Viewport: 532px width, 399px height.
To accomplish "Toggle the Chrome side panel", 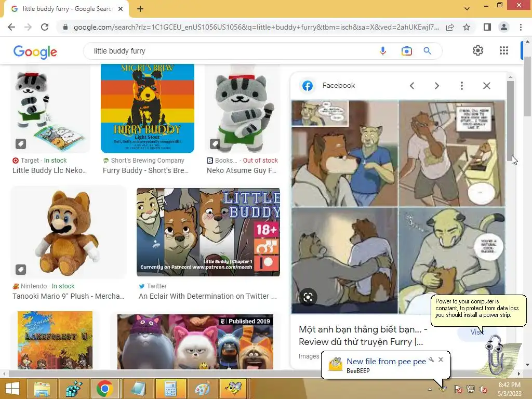I will point(487,27).
